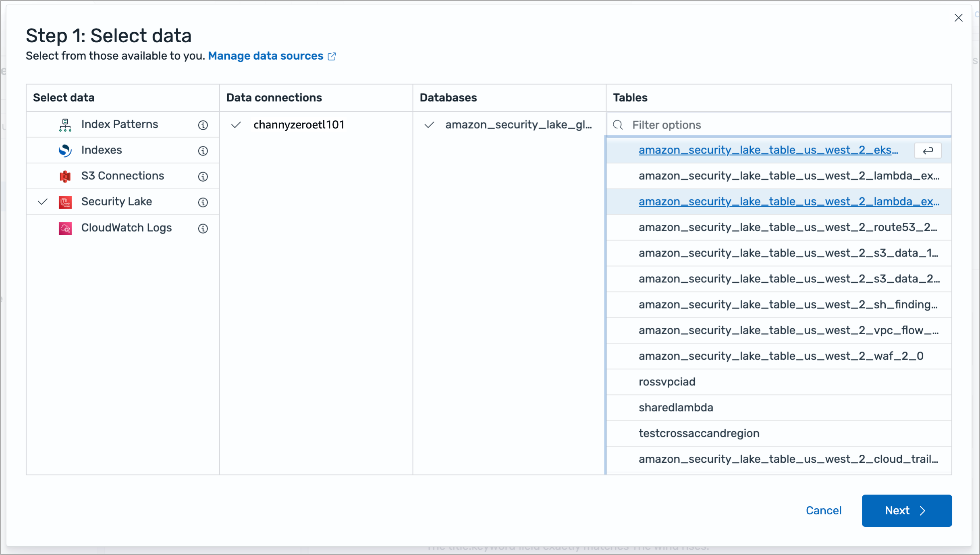Select the sharedlambda table

[x=676, y=408]
